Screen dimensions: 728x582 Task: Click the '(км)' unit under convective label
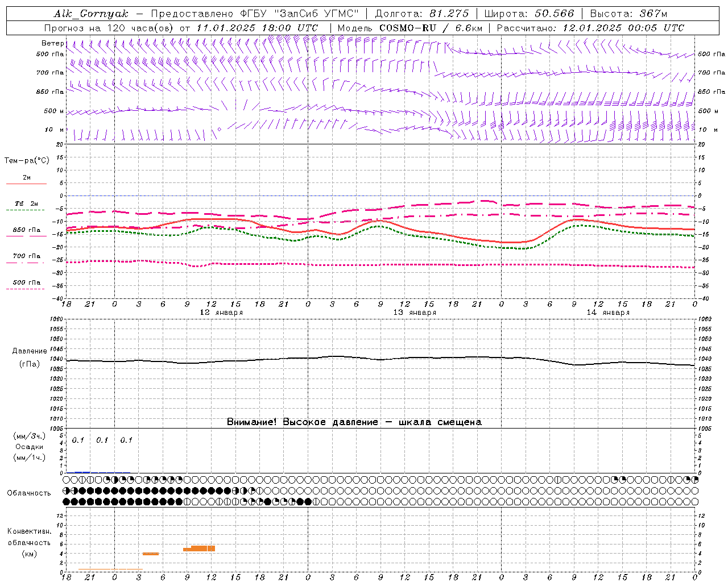pos(29,554)
